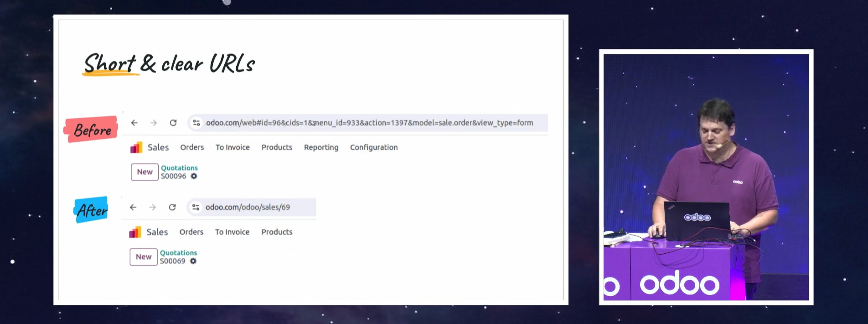
Task: Click the New button above quotation S00069
Action: [144, 257]
